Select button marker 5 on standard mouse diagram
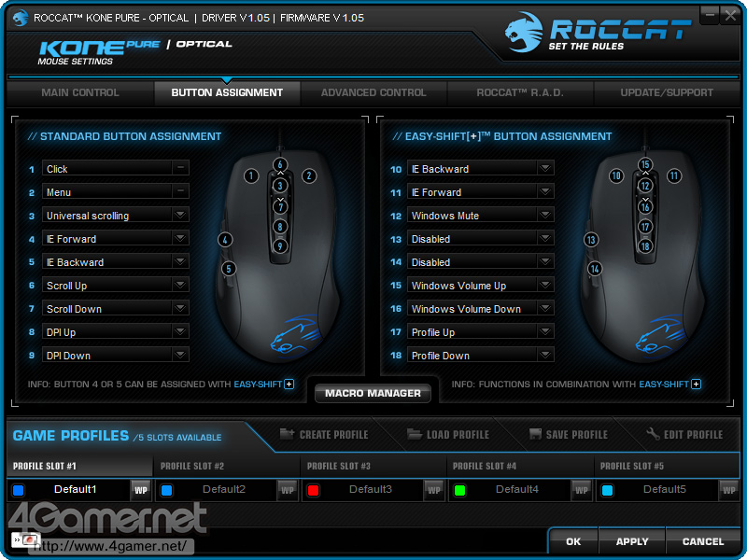The height and width of the screenshot is (560, 747). coord(229,269)
